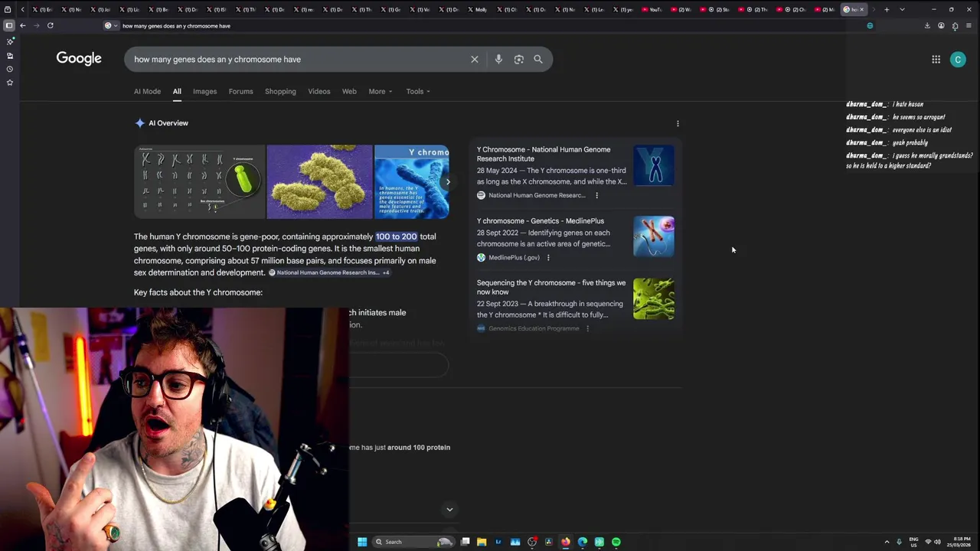
Task: Submit search with the magnifier icon
Action: [538, 59]
